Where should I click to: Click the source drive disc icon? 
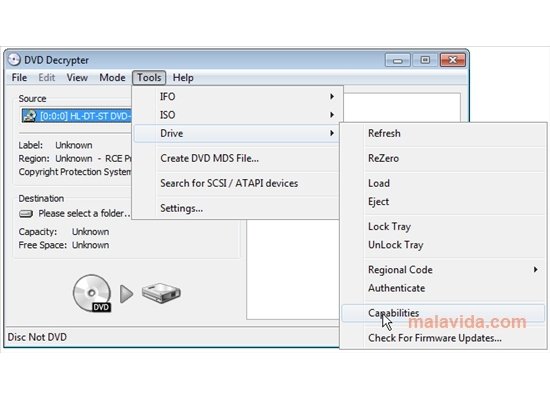coord(29,116)
